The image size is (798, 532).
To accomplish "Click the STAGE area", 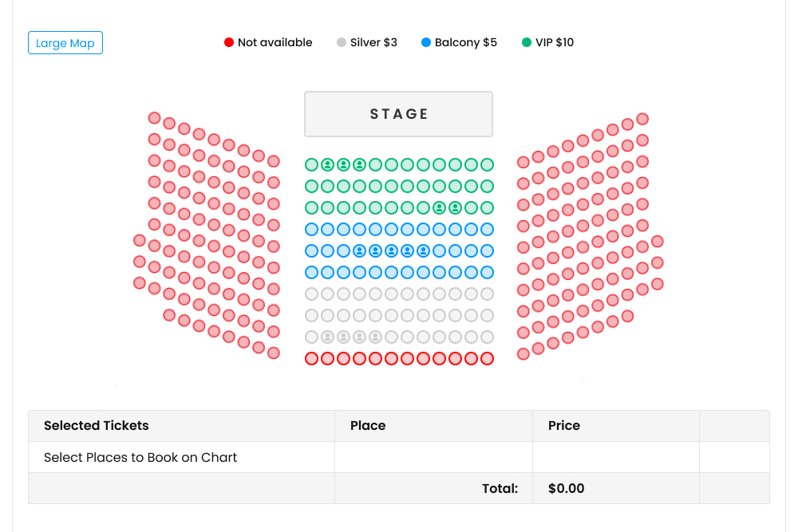I will [x=398, y=113].
